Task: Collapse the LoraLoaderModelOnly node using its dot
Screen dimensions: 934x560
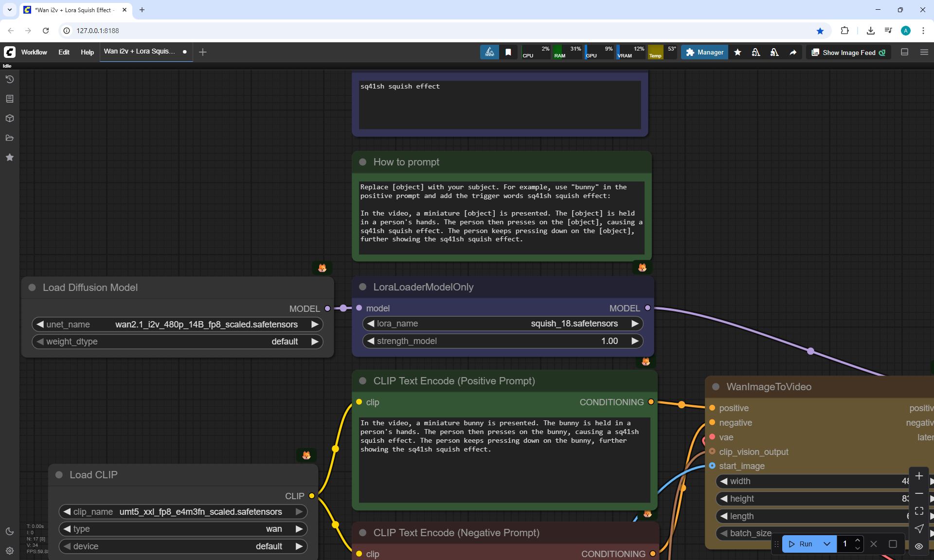Action: (x=362, y=287)
